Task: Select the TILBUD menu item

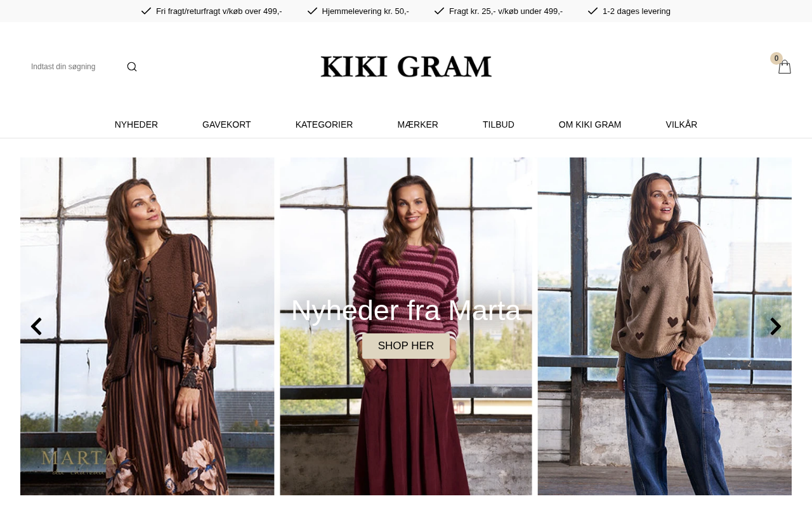Action: 499,124
